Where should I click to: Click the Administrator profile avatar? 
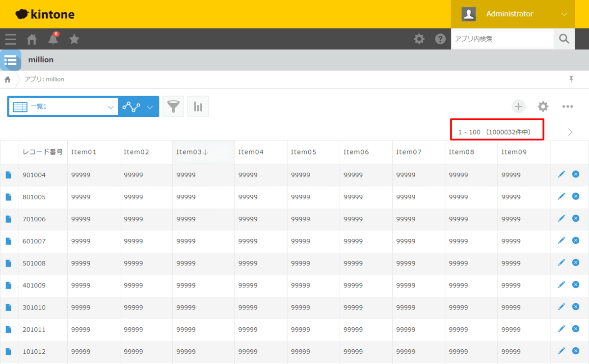click(469, 14)
